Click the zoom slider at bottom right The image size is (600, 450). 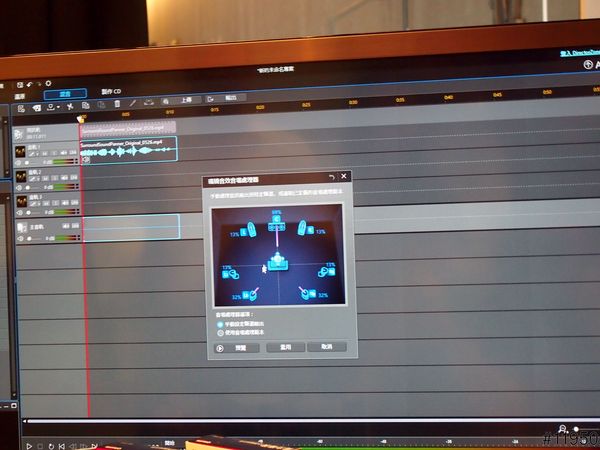tap(586, 429)
